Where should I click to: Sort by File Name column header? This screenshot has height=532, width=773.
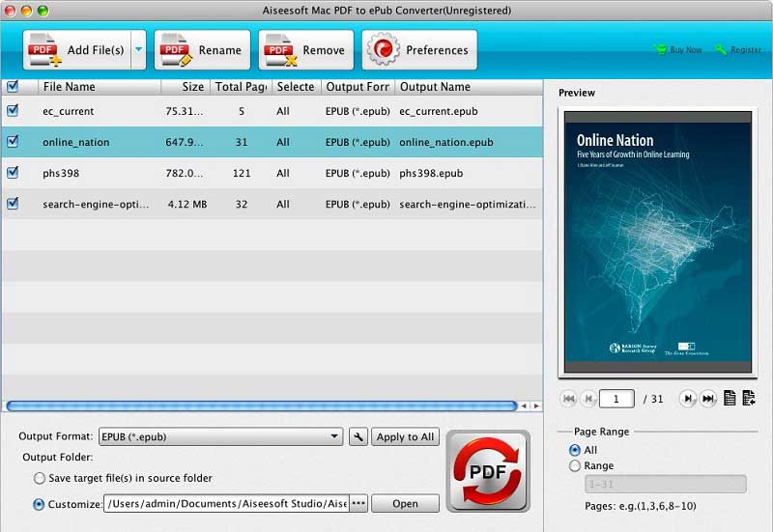click(100, 87)
